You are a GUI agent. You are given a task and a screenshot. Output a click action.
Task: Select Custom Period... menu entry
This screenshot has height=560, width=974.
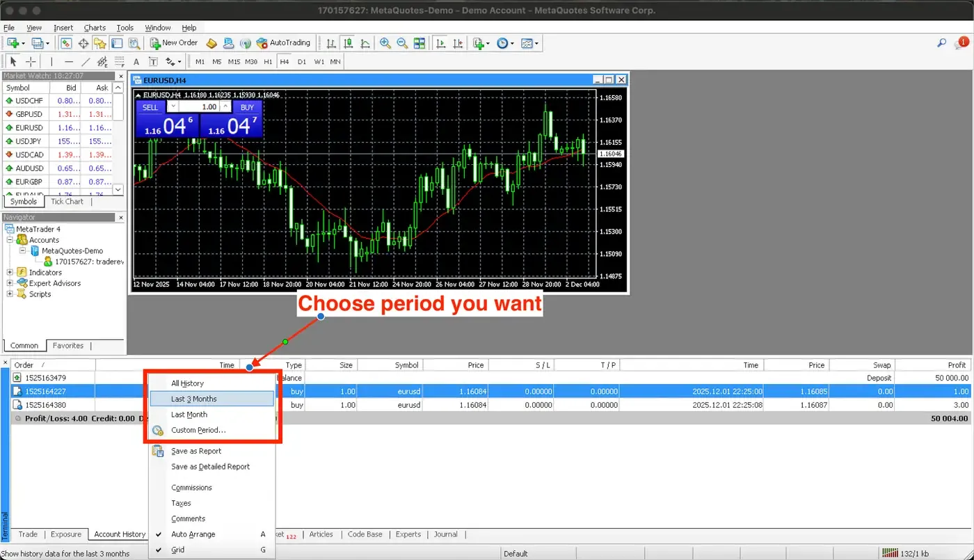(x=212, y=430)
